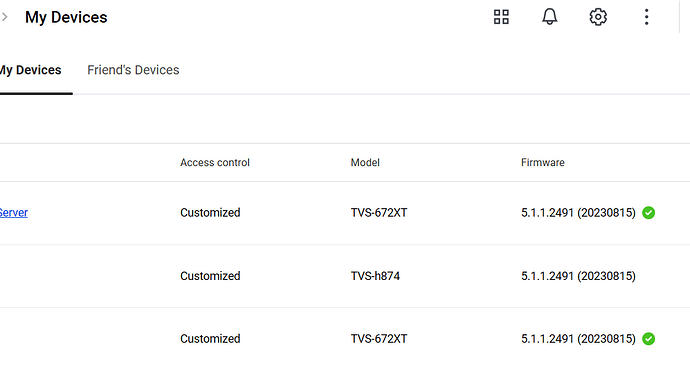The width and height of the screenshot is (690, 376).
Task: Click the My Devices page title
Action: click(x=66, y=17)
